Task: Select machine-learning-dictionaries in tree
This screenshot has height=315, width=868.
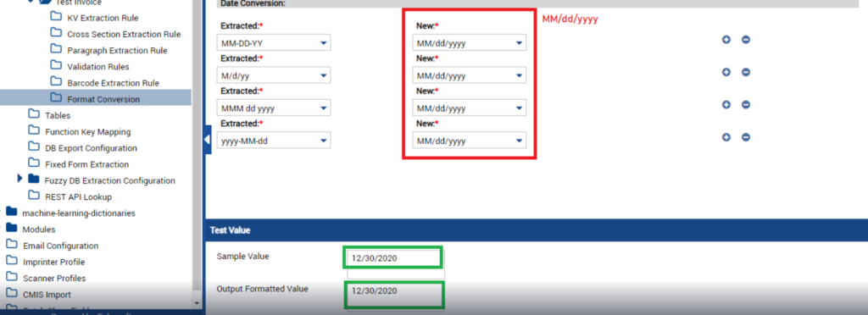Action: pos(79,213)
